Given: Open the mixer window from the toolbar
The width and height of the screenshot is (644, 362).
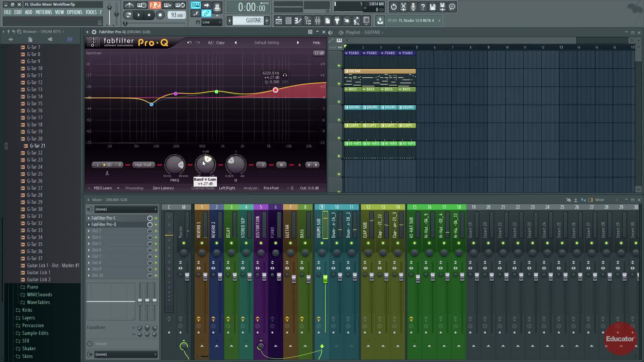Looking at the screenshot, I should [317, 21].
